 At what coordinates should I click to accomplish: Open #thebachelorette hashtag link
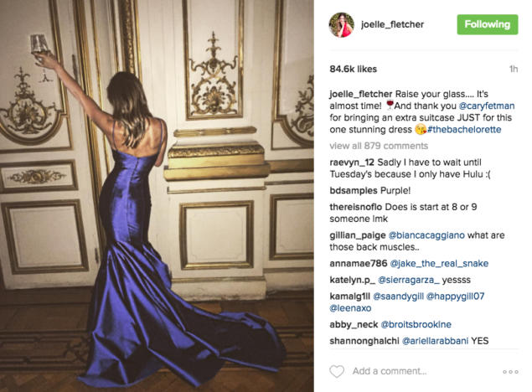(x=464, y=130)
